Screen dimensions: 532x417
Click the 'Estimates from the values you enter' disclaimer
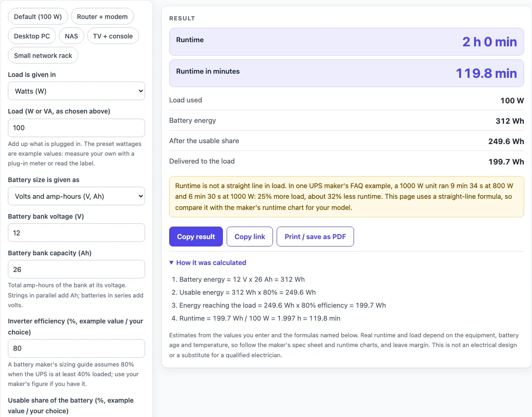click(344, 345)
